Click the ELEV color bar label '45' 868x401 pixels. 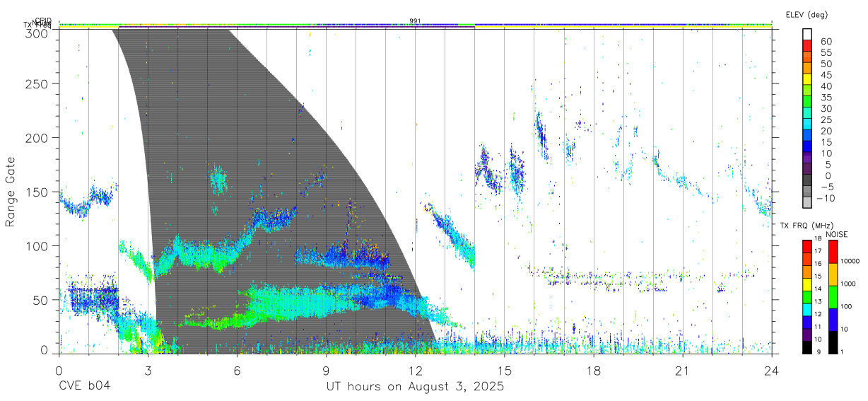pos(826,75)
